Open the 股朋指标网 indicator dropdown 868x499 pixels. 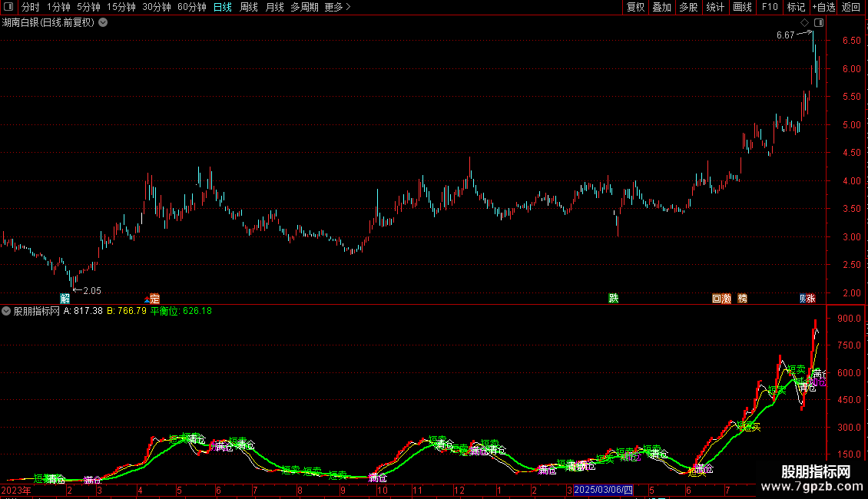pyautogui.click(x=6, y=311)
